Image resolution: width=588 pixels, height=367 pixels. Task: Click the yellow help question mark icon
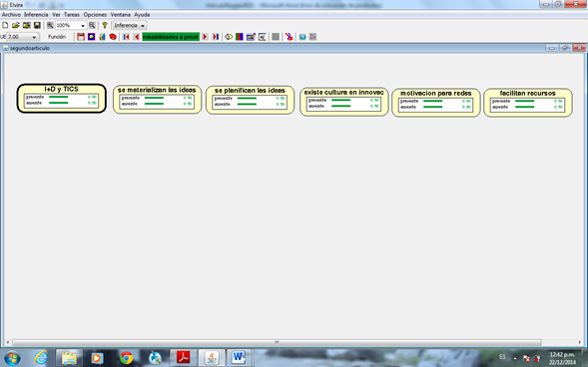point(105,25)
